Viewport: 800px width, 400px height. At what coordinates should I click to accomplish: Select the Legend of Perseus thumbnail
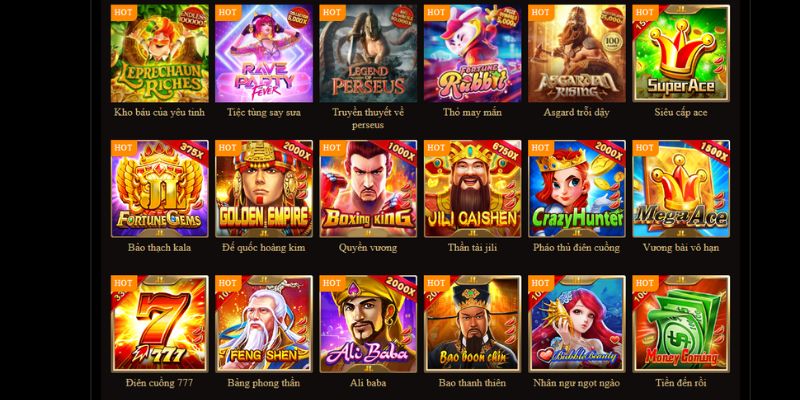click(x=368, y=54)
